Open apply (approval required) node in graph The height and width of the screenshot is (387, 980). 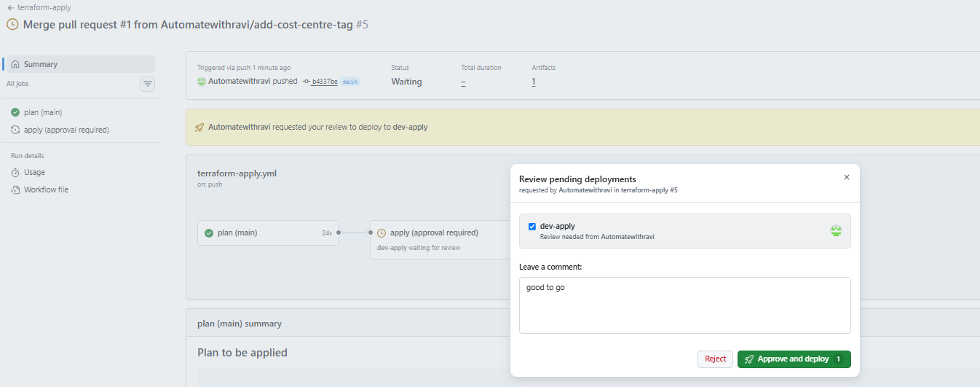pos(440,240)
